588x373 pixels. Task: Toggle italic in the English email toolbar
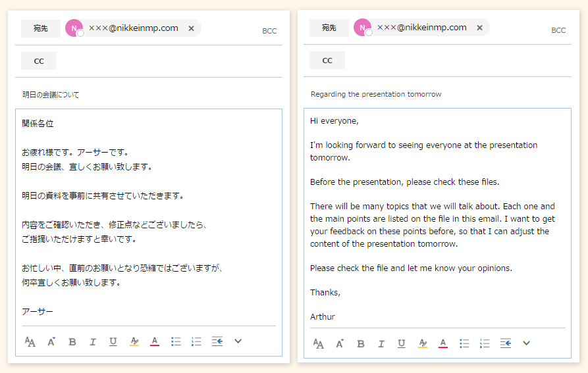381,343
